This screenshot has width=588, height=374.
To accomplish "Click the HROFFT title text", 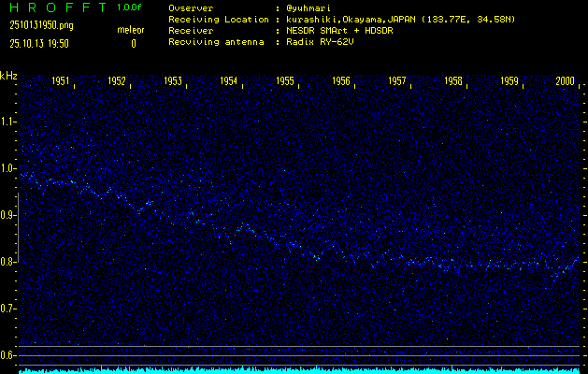I will tap(53, 7).
